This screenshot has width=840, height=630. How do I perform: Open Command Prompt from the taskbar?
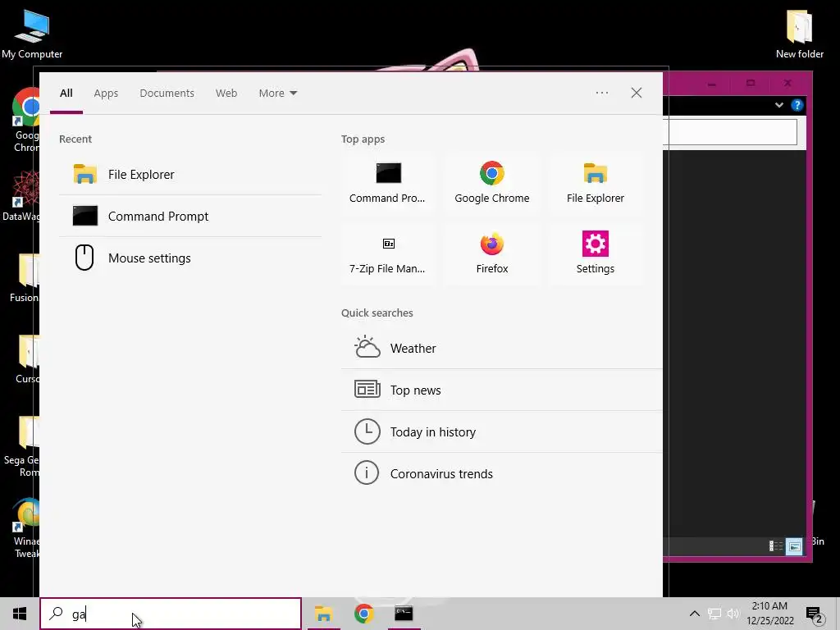404,614
